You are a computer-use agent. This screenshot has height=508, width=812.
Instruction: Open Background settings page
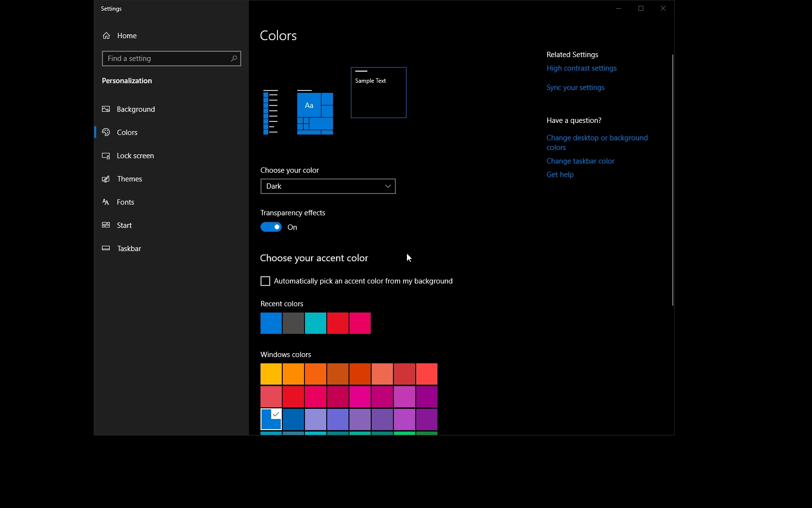172,109
